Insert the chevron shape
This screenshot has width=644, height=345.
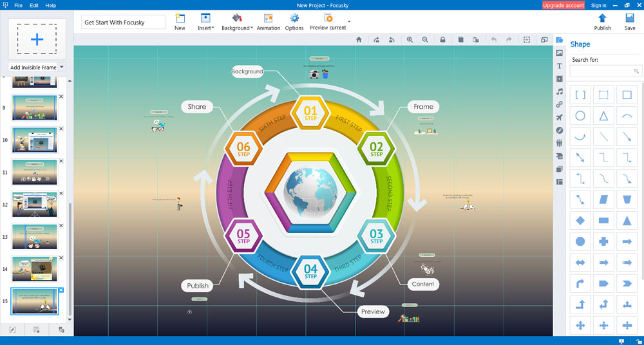tap(627, 283)
